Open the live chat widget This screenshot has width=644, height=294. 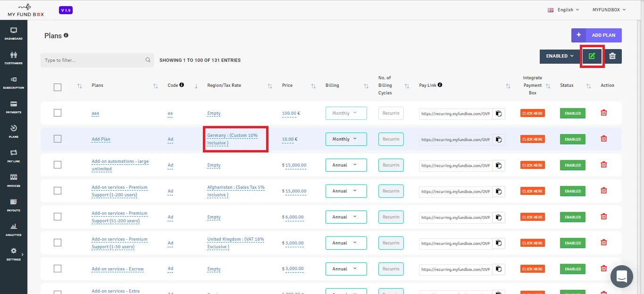[622, 276]
